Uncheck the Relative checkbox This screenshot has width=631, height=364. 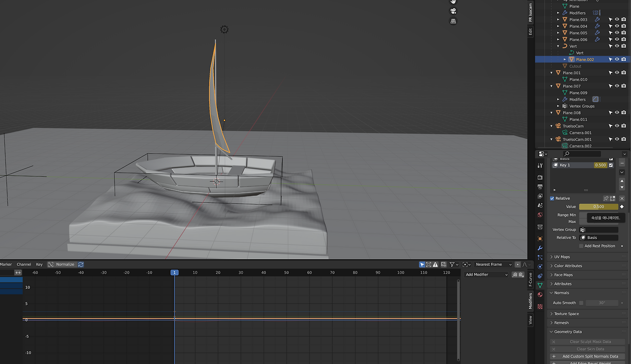coord(552,199)
